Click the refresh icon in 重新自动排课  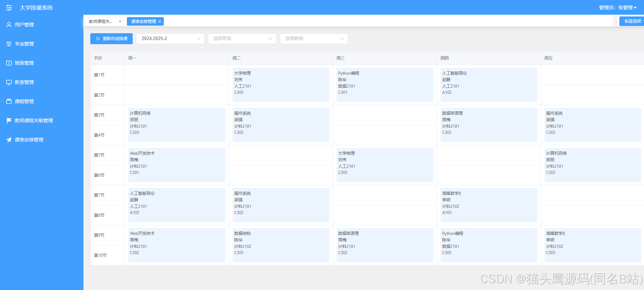[98, 39]
